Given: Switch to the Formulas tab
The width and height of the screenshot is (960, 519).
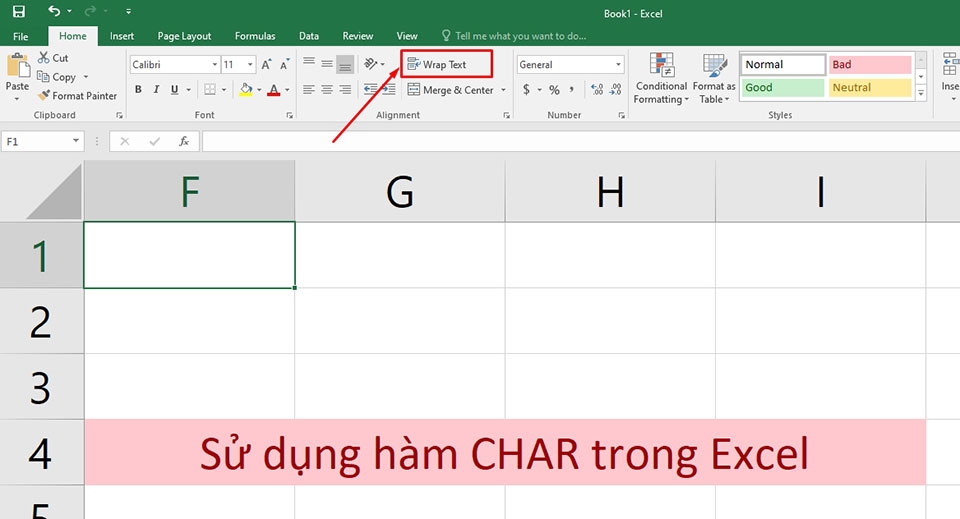Looking at the screenshot, I should click(x=255, y=36).
